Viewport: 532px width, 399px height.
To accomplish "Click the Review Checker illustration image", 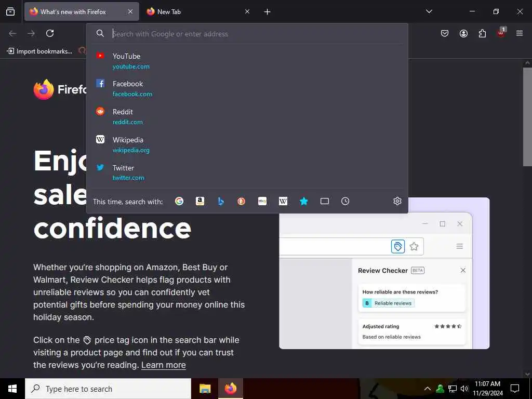I will (384, 281).
